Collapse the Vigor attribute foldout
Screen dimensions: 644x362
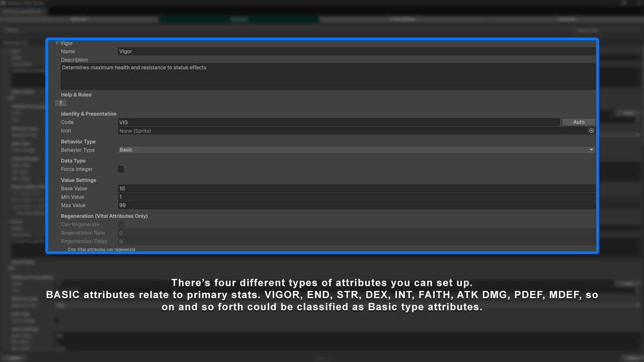click(57, 43)
